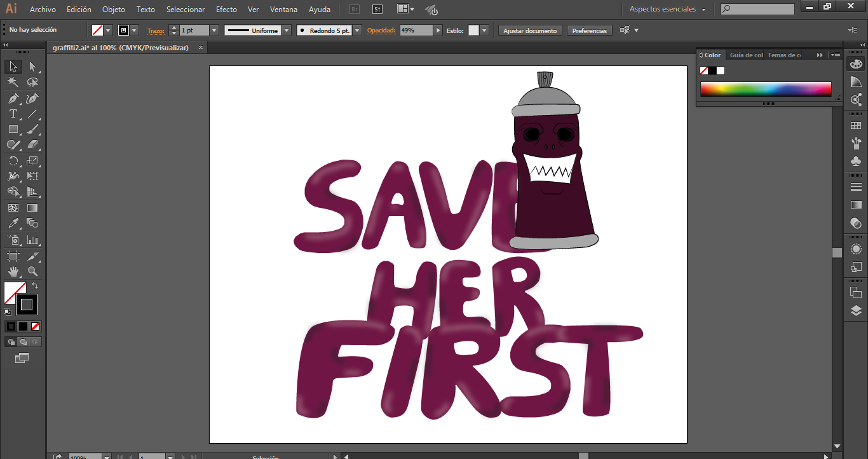Open the Efecto menu
Screen dimensions: 868x459
(226, 10)
